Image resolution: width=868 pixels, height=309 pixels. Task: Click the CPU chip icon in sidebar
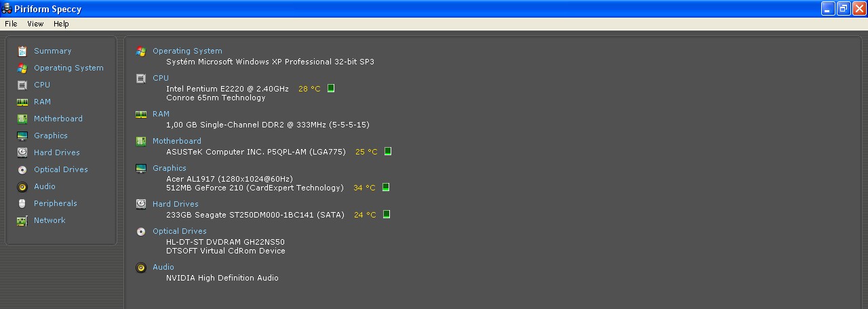tap(22, 85)
